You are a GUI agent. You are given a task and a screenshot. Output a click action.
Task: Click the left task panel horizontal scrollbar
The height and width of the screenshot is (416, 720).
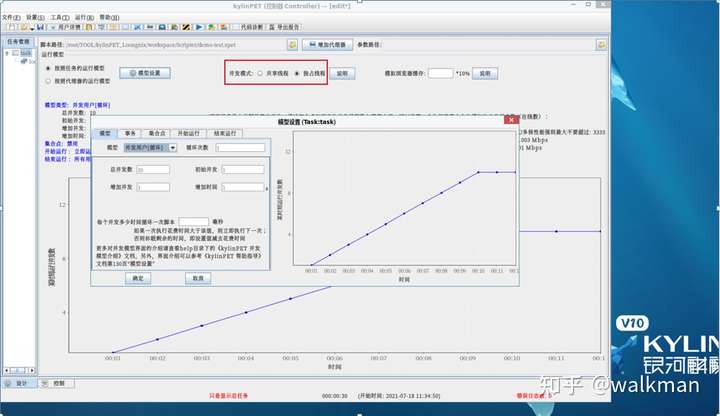point(19,370)
